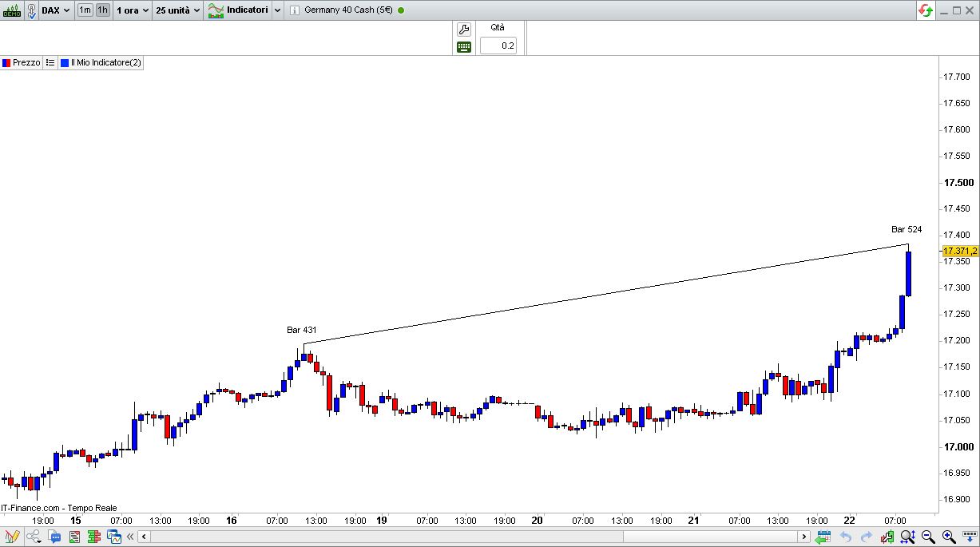Click the green keyboard icon
The width and height of the screenshot is (980, 547).
[x=464, y=47]
